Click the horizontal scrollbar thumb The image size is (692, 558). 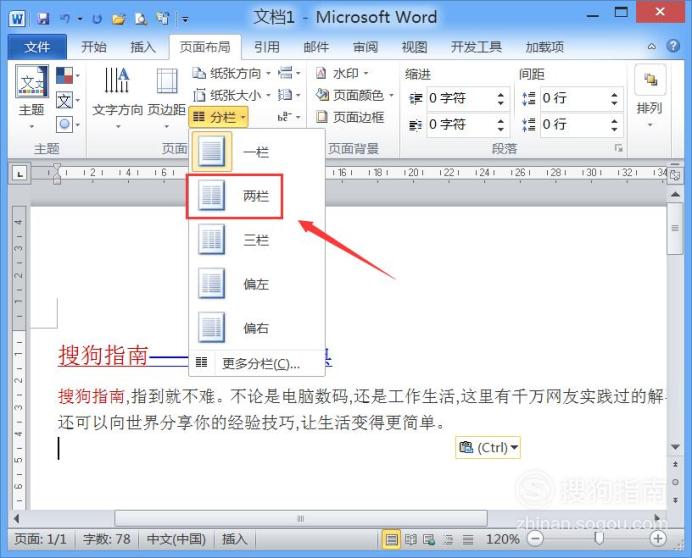tap(301, 518)
